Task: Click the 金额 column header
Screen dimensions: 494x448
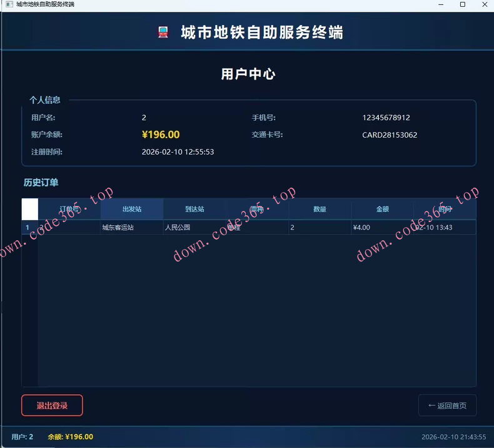Action: point(383,209)
